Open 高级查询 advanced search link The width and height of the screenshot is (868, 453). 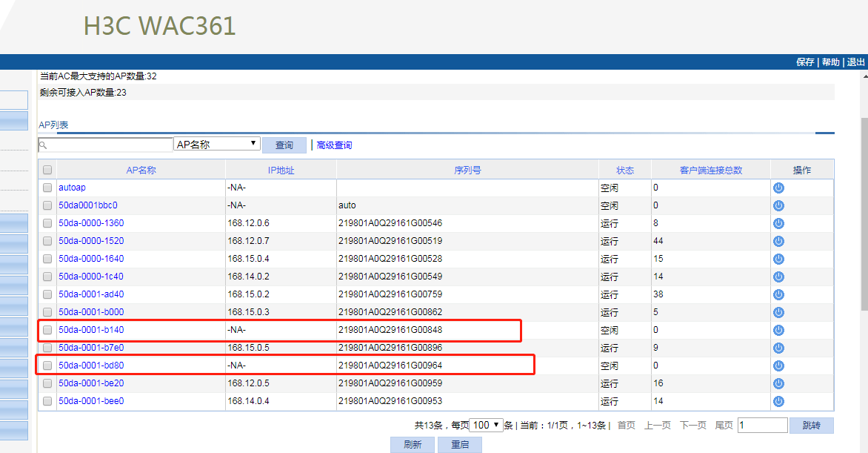(x=334, y=145)
